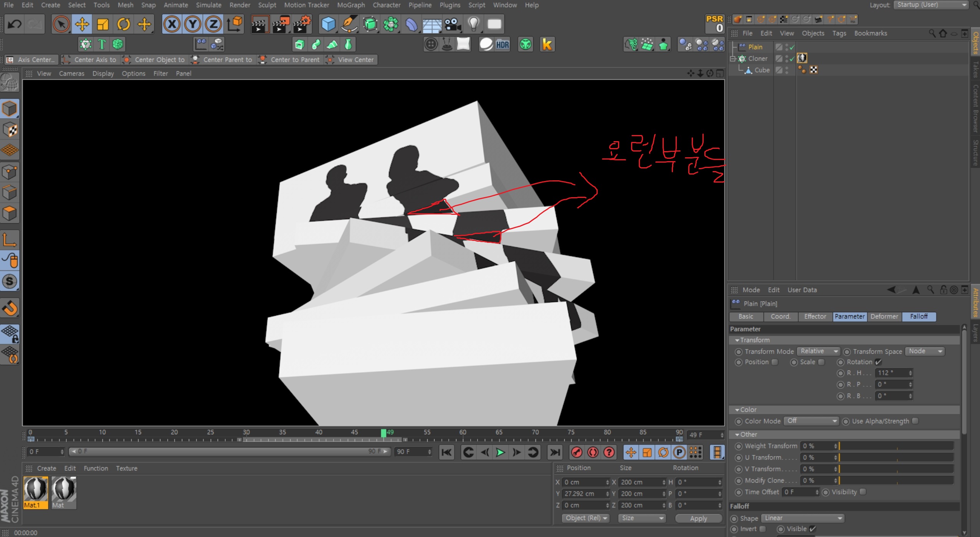Click the Apply button
The width and height of the screenshot is (980, 537).
698,518
